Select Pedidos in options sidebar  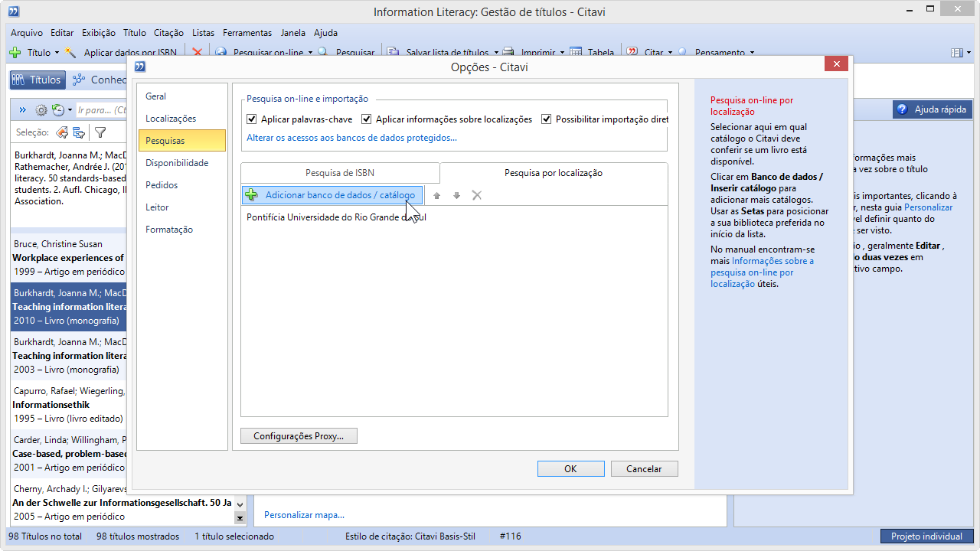182,185
